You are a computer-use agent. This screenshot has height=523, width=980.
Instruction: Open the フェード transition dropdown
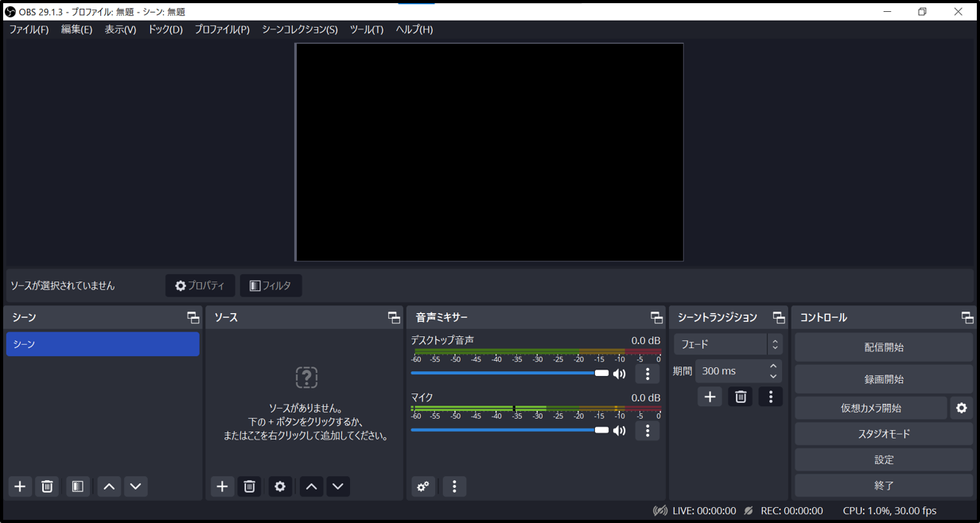pyautogui.click(x=728, y=344)
